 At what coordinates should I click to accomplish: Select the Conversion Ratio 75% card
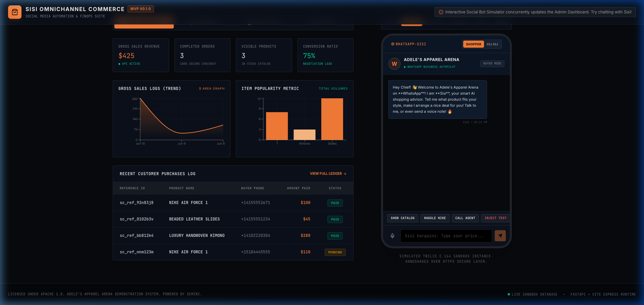(325, 55)
